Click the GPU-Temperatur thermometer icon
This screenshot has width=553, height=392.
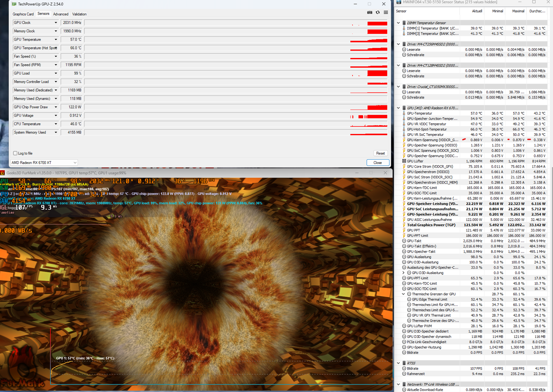404,113
